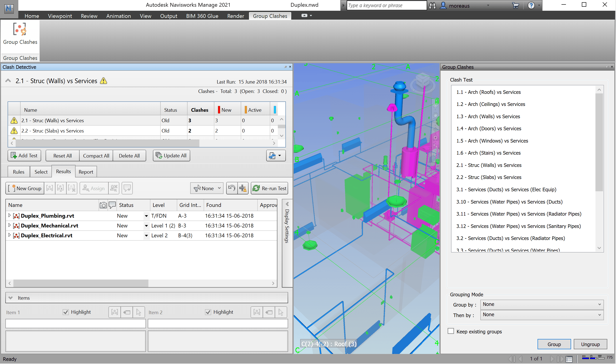
Task: Click the Assign user icon
Action: click(x=93, y=188)
